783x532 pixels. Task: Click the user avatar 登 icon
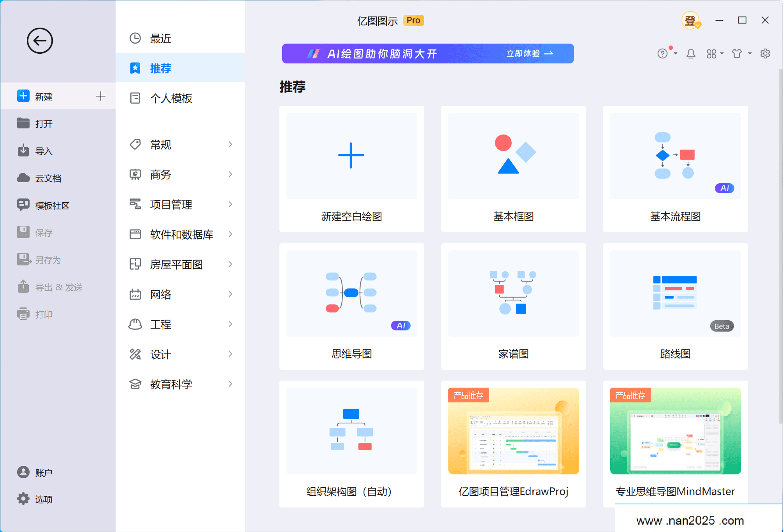click(691, 20)
